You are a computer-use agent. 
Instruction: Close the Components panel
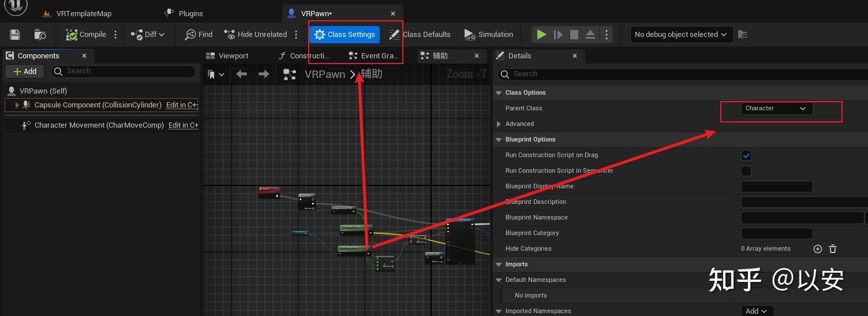[x=84, y=56]
